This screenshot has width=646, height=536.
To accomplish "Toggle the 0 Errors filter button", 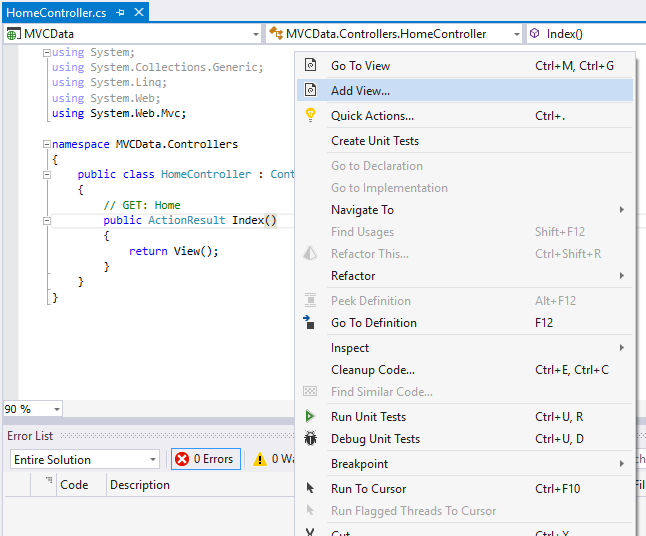I will pos(204,460).
